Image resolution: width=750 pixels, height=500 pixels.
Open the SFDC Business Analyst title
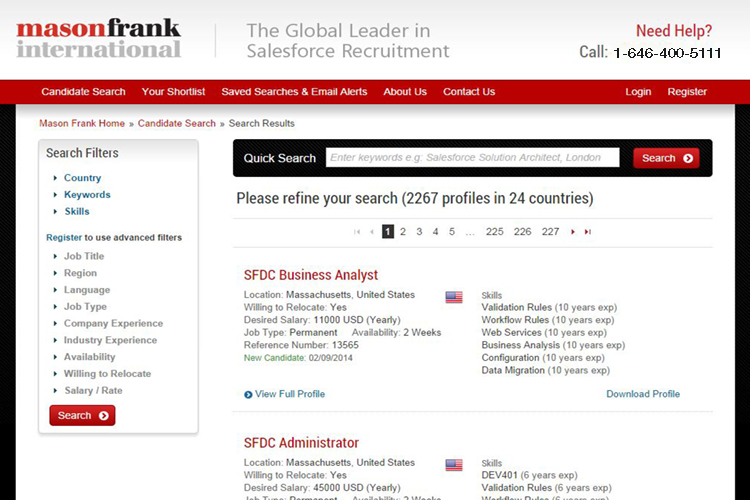pos(311,275)
